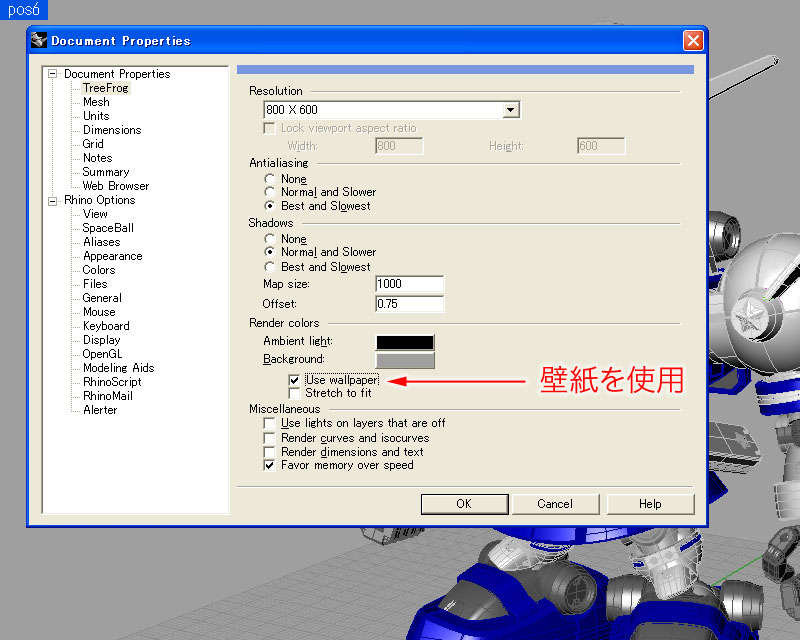Uncheck Favor memory over speed
The image size is (800, 640).
(x=269, y=465)
